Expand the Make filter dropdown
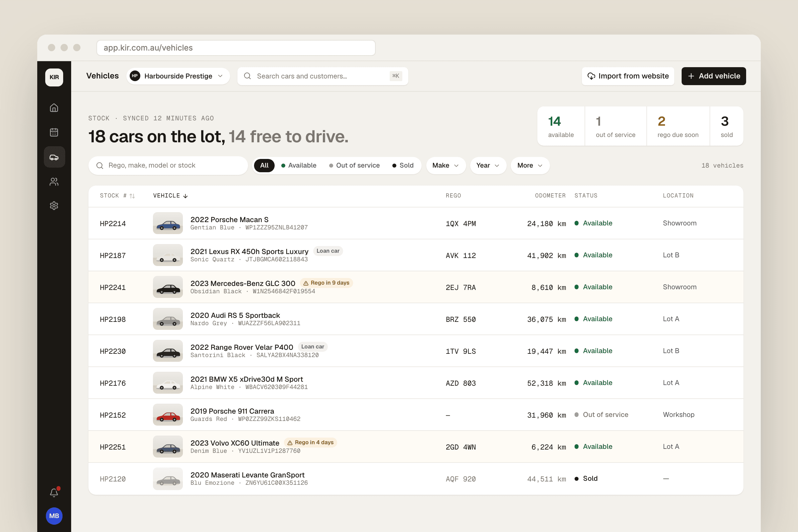Viewport: 798px width, 532px height. click(x=446, y=166)
